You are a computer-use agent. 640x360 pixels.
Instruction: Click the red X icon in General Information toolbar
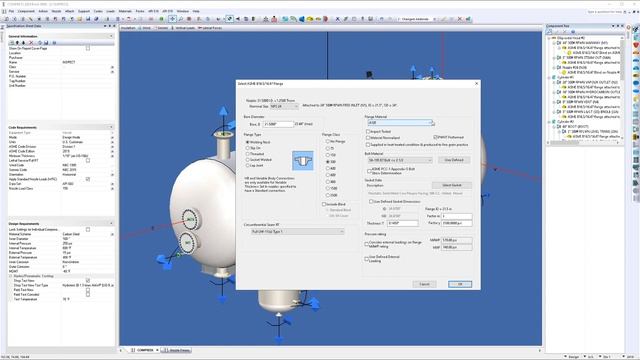click(31, 42)
